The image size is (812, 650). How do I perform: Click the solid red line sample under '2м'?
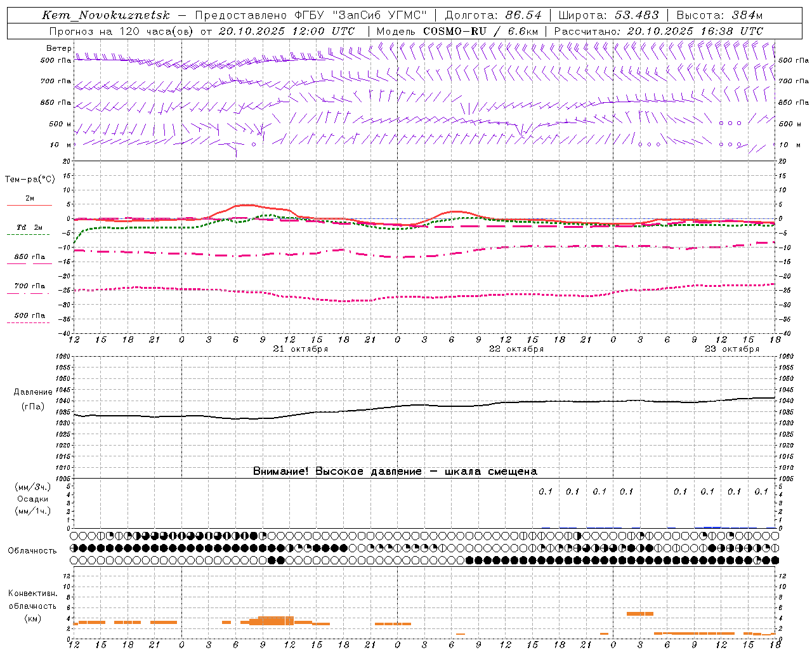(x=29, y=205)
